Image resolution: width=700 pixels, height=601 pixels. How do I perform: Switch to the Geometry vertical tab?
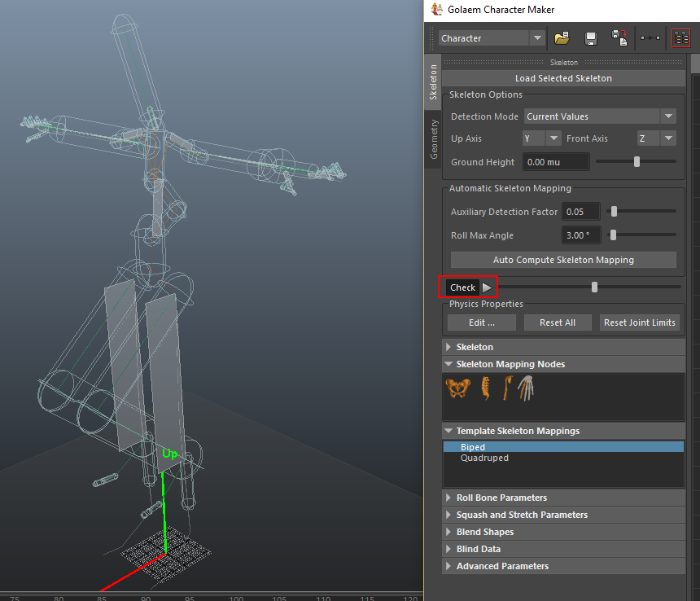[x=433, y=139]
